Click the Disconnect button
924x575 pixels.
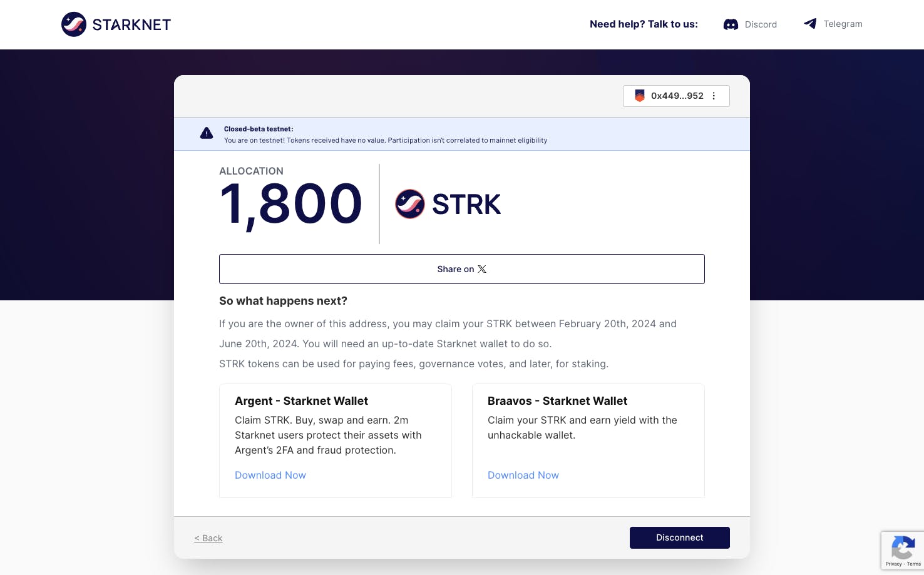(680, 537)
